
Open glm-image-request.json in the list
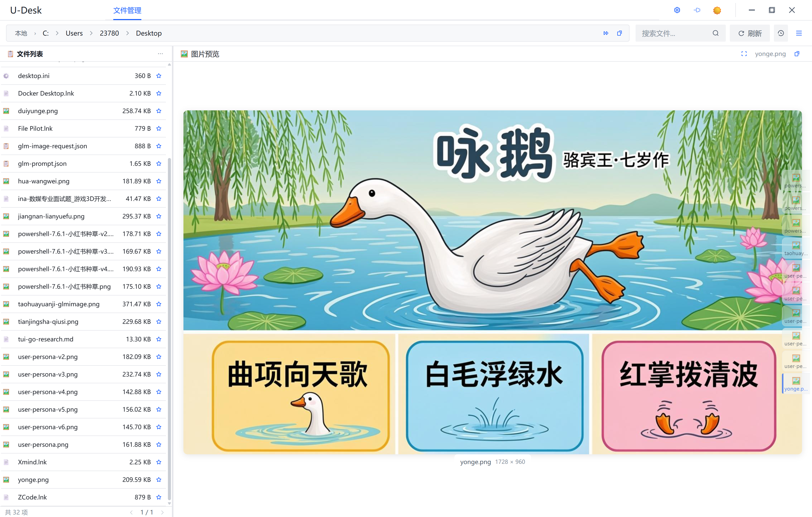pos(83,146)
